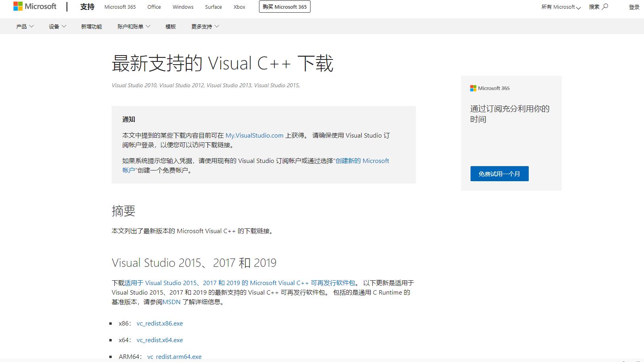This screenshot has width=644, height=362.
Task: Open Office in top navigation
Action: tap(154, 7)
